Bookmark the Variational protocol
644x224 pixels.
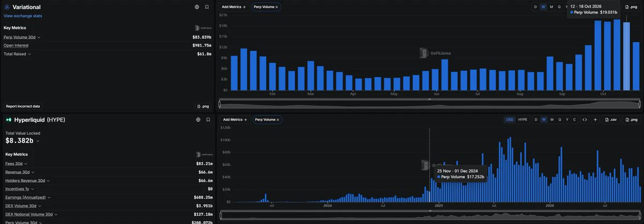click(207, 7)
